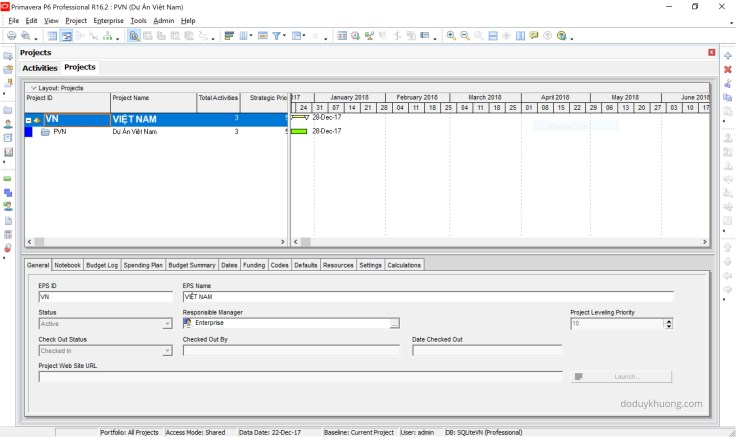Expand the Layout: Projects options arrow
The height and width of the screenshot is (437, 736).
coord(33,88)
